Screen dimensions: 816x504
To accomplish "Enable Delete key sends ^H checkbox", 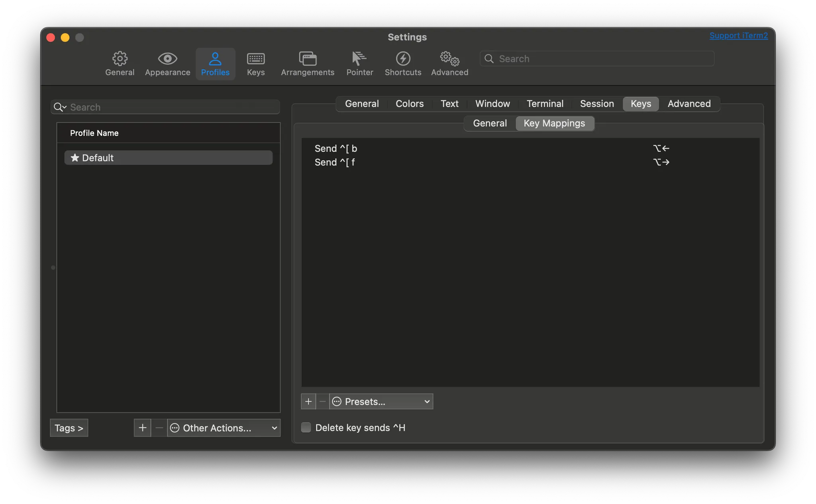I will (306, 428).
